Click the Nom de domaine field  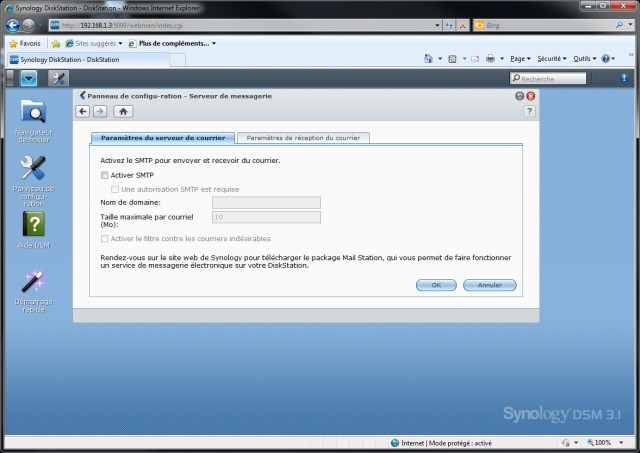point(267,202)
